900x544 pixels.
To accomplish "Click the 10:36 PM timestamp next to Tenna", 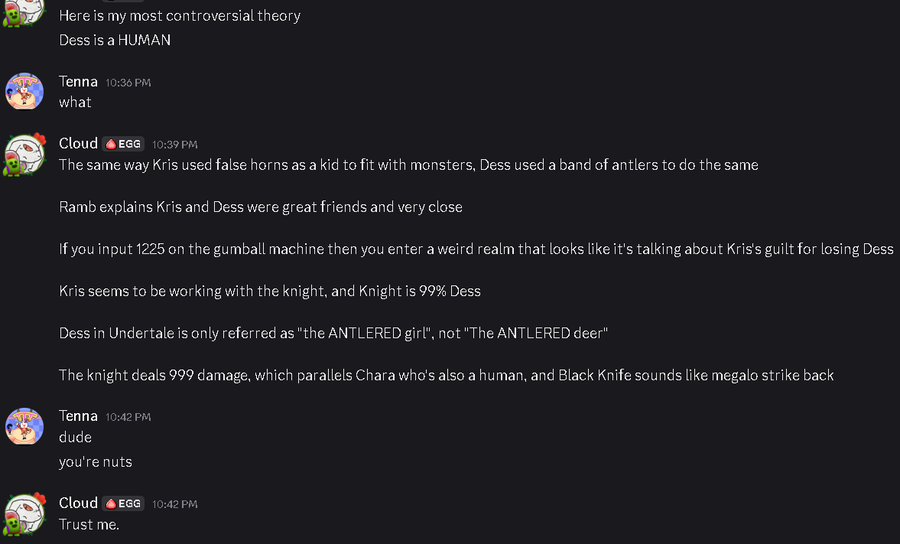I will tap(128, 83).
